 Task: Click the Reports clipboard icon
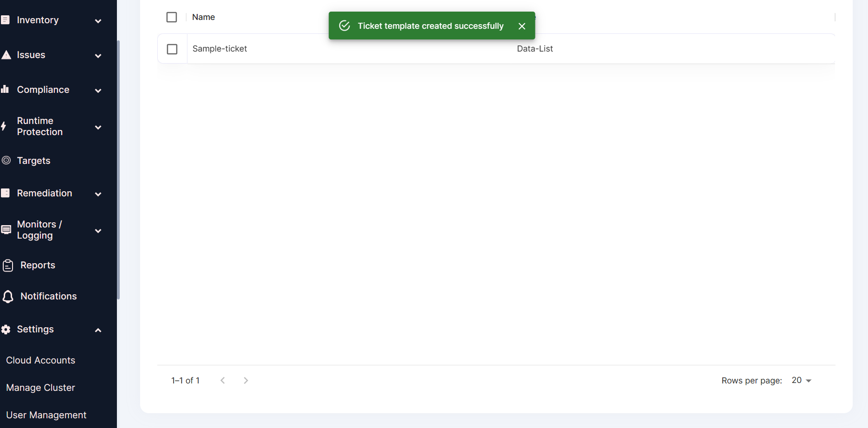8,266
